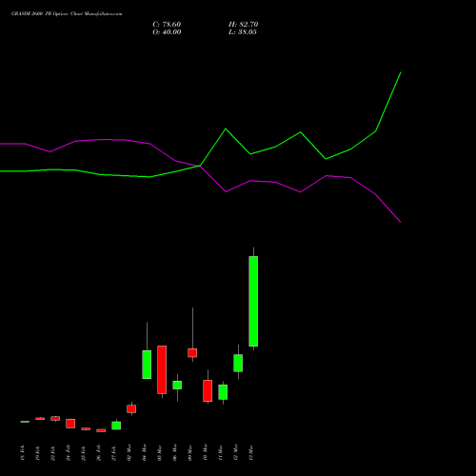Image resolution: width=476 pixels, height=476 pixels.
Task: Click the 06 Mar date label
Action: click(175, 453)
